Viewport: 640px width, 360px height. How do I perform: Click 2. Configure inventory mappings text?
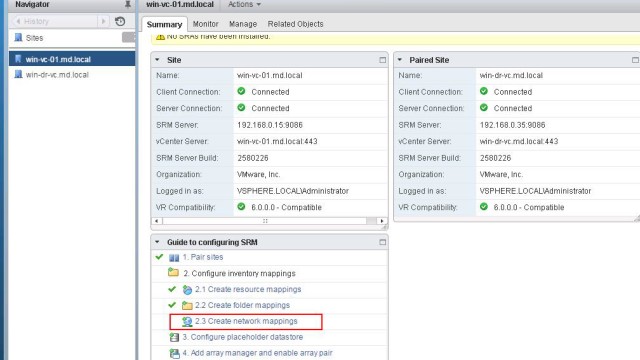pyautogui.click(x=239, y=273)
